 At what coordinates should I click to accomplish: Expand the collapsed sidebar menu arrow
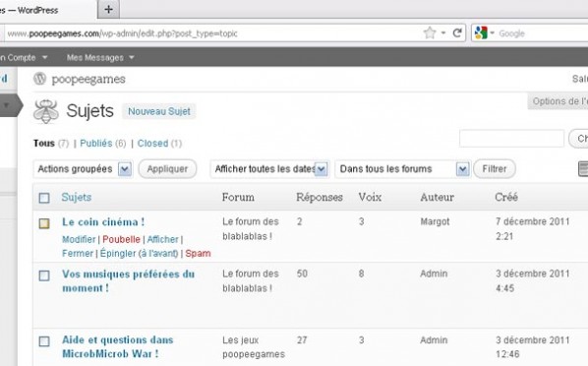(6, 105)
